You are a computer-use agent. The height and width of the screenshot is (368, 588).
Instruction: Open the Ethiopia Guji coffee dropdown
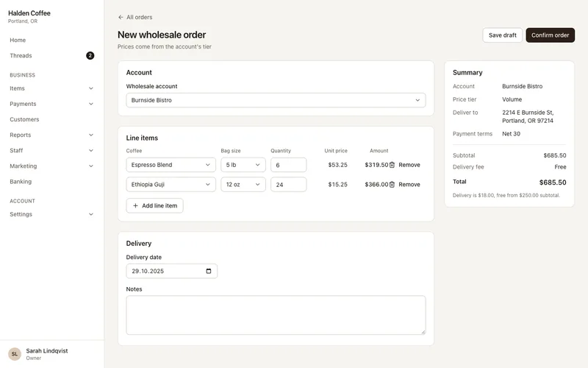pos(171,185)
